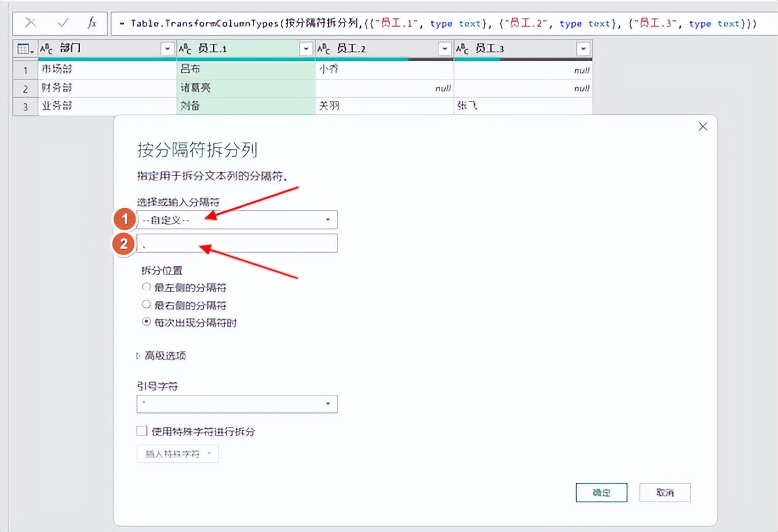778x532 pixels.
Task: Click null cell in 市场部 row
Action: (x=523, y=70)
